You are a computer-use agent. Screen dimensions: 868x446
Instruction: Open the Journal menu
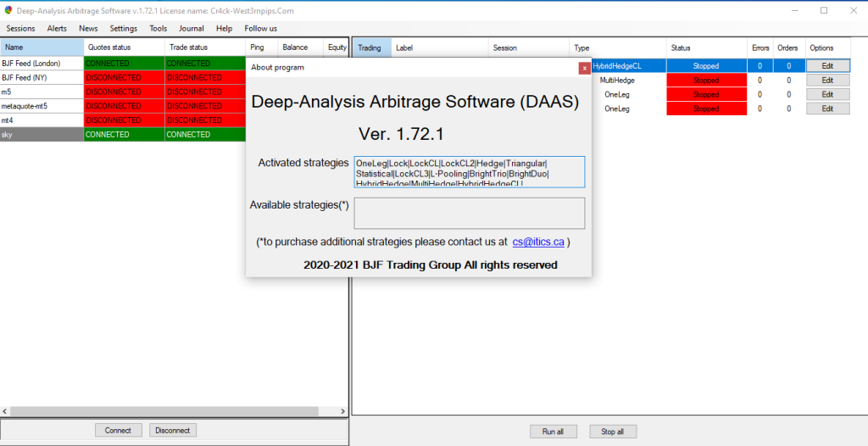pyautogui.click(x=192, y=28)
